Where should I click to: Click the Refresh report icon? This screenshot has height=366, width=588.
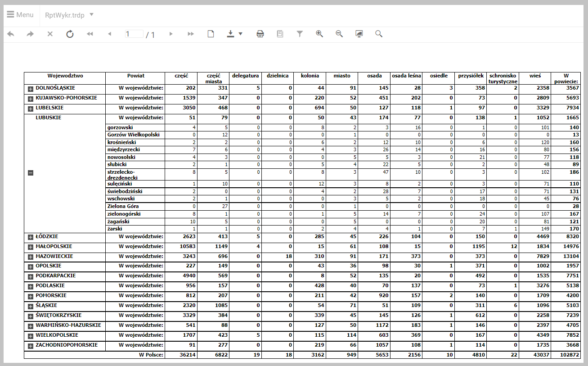[70, 34]
